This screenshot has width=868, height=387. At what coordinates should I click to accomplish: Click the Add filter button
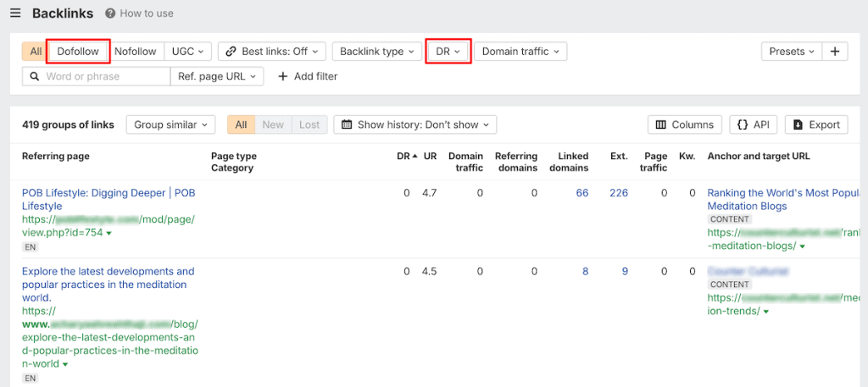coord(308,76)
